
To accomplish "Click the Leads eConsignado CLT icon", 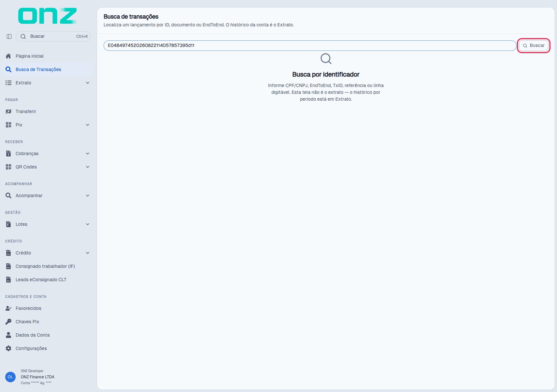I will coord(8,280).
